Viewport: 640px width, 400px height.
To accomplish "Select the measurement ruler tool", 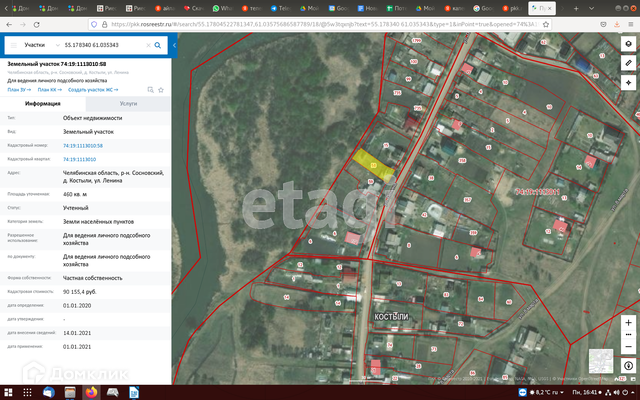I will [628, 62].
